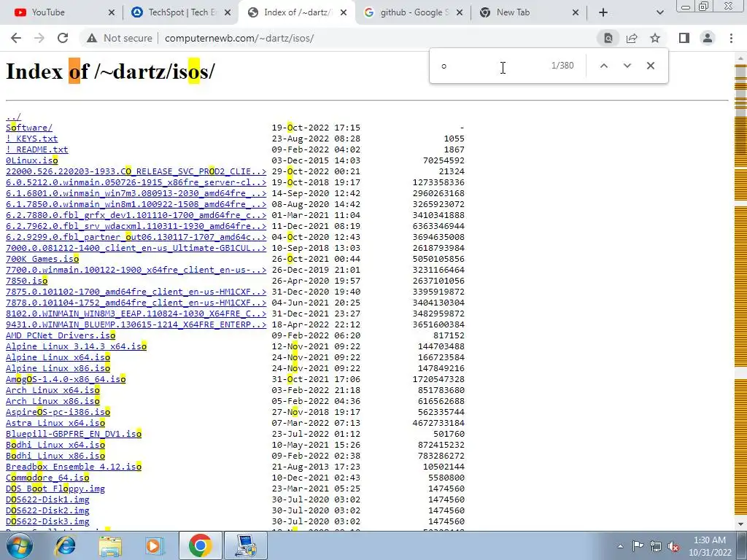Image resolution: width=747 pixels, height=560 pixels.
Task: Close the find bar
Action: (x=650, y=66)
